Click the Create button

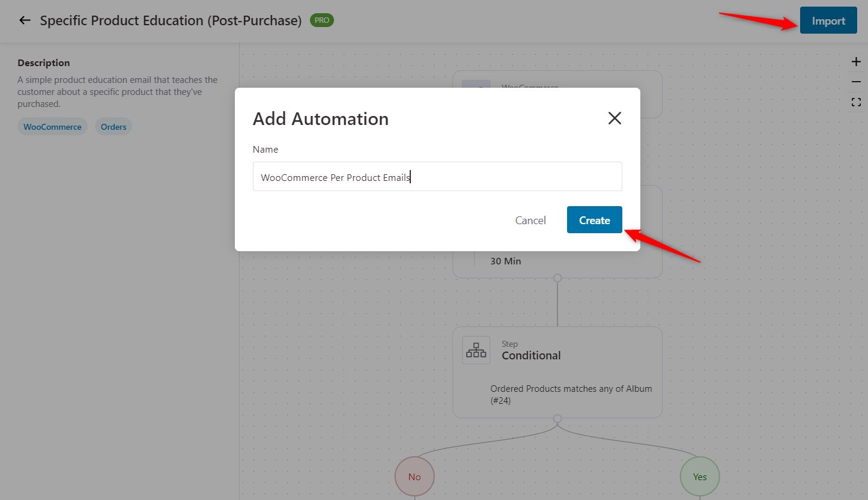pyautogui.click(x=594, y=220)
